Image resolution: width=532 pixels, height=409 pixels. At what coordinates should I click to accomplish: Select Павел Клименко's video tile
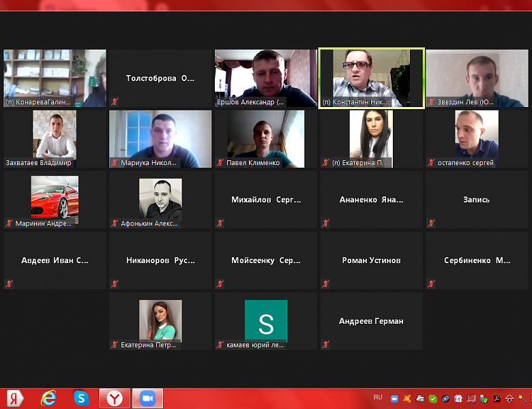(266, 139)
